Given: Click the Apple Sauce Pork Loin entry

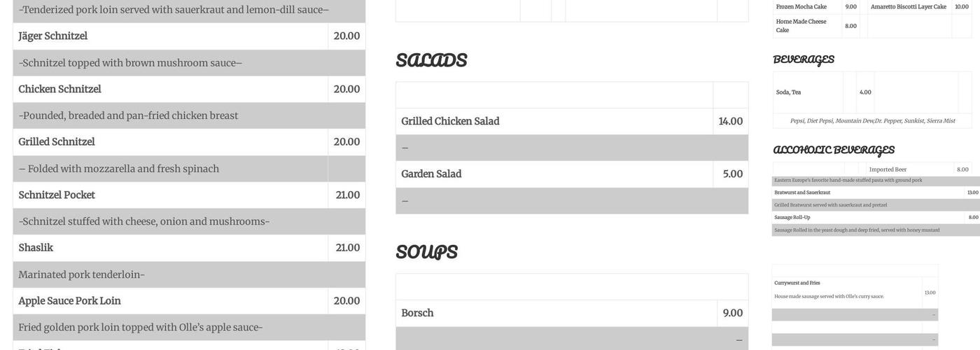Looking at the screenshot, I should [70, 301].
